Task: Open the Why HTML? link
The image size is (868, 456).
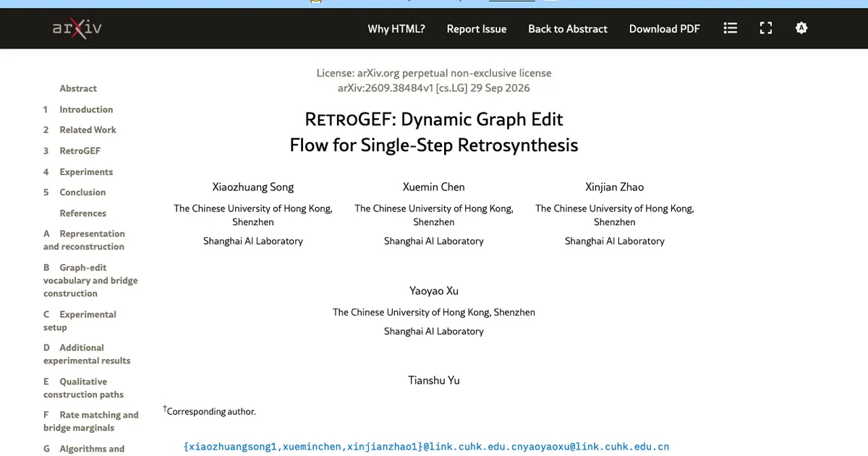Action: click(396, 29)
